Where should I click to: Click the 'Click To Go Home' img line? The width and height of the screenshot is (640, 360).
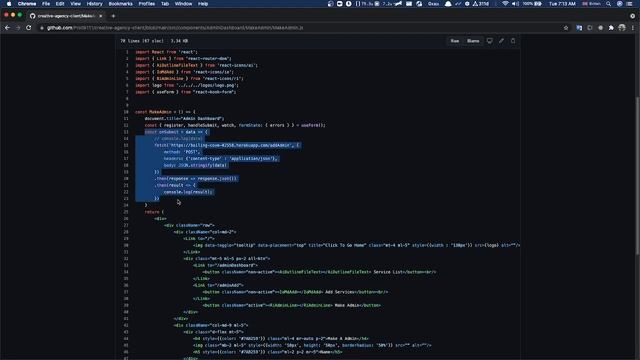[x=356, y=245]
